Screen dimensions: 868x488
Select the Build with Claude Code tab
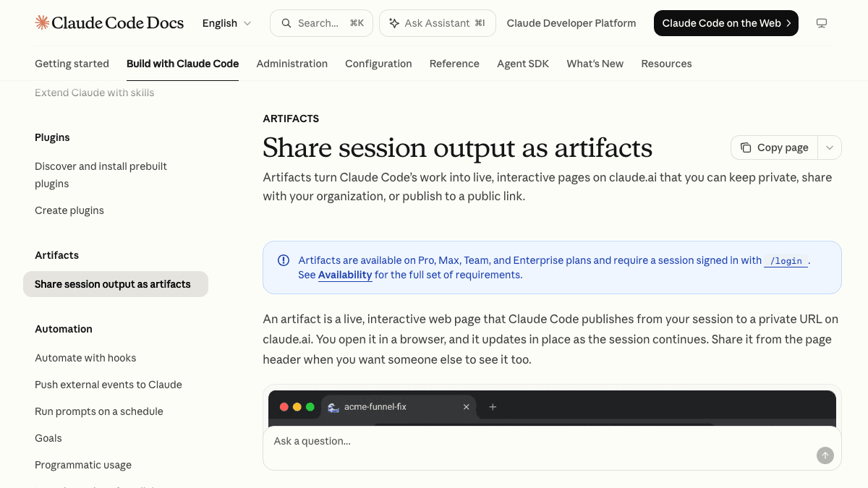[182, 64]
